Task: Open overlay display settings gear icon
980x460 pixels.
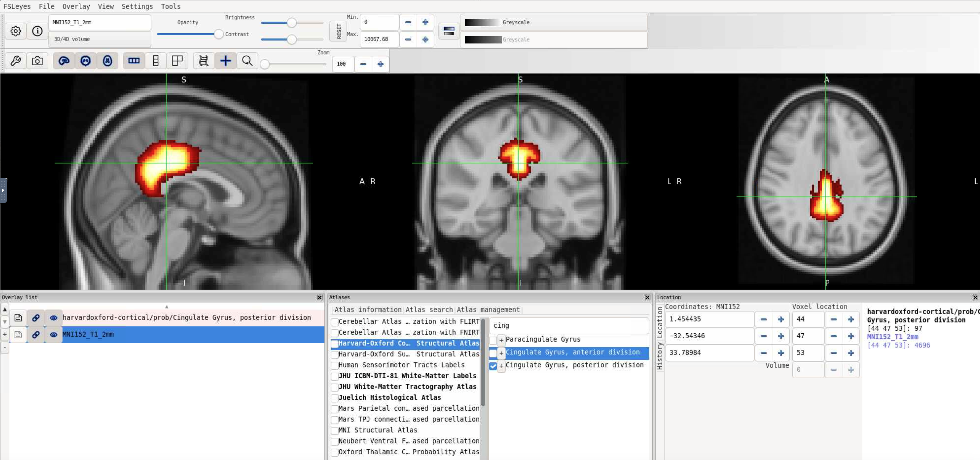Action: click(x=16, y=31)
